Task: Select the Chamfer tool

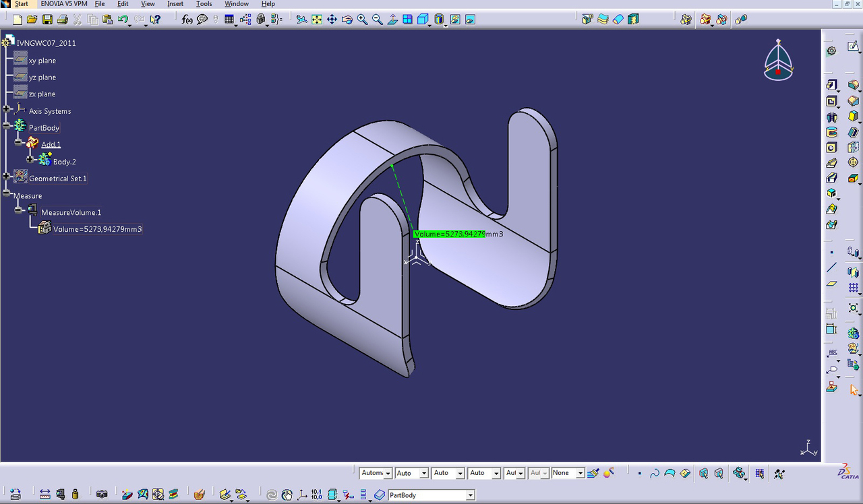Action: (x=853, y=101)
